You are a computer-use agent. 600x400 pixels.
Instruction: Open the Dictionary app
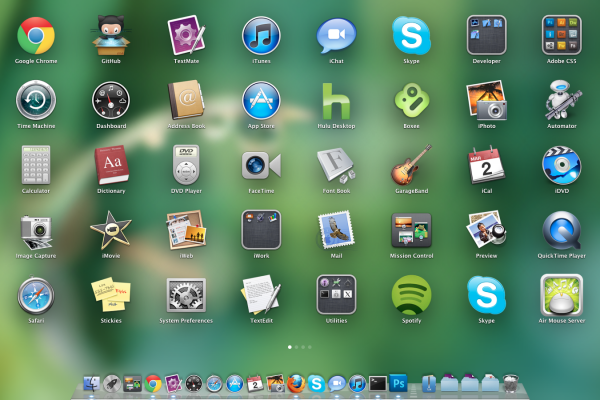tap(111, 165)
